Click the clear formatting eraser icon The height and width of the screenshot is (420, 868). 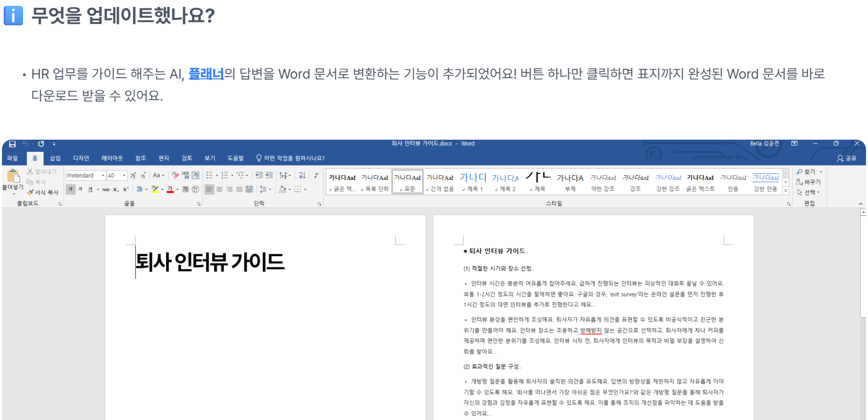coord(175,175)
